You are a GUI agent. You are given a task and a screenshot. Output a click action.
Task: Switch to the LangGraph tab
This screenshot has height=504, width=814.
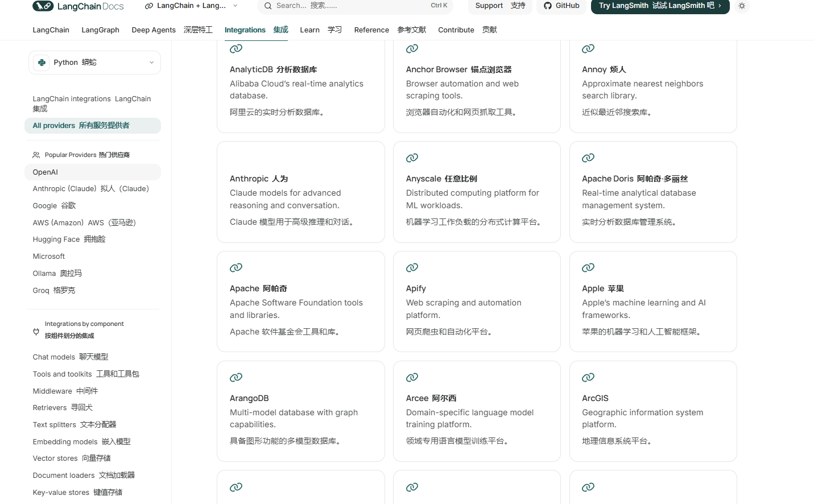pyautogui.click(x=100, y=30)
